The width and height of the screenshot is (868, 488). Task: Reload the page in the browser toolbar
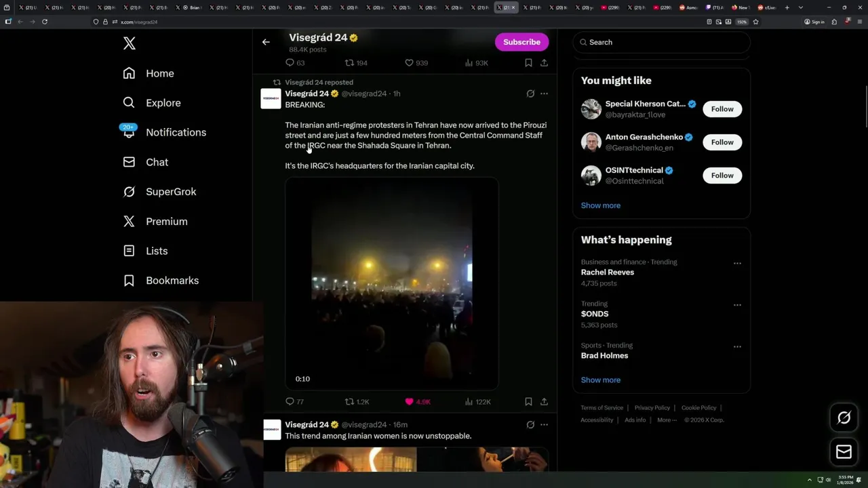45,22
